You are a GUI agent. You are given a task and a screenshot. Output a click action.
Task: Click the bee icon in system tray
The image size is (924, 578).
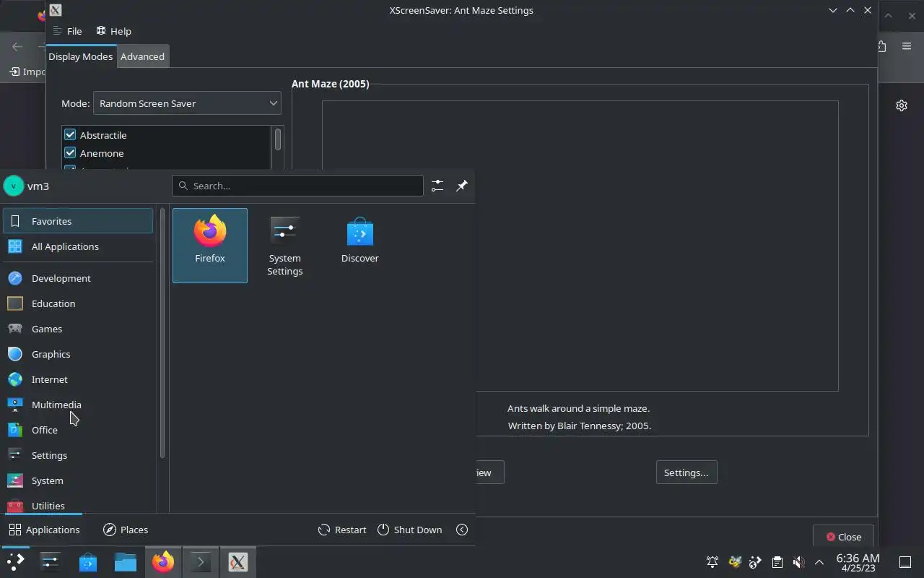point(735,562)
